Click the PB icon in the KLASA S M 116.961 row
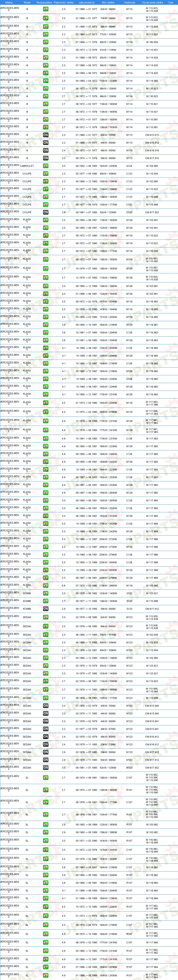 (x=46, y=325)
